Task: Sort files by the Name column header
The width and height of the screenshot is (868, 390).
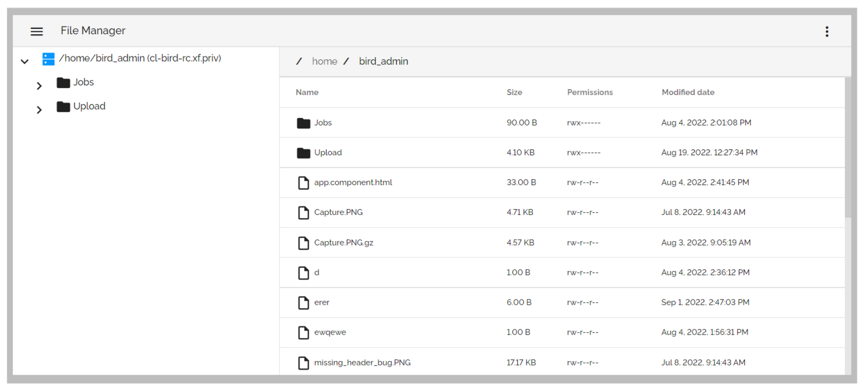Action: pyautogui.click(x=307, y=92)
